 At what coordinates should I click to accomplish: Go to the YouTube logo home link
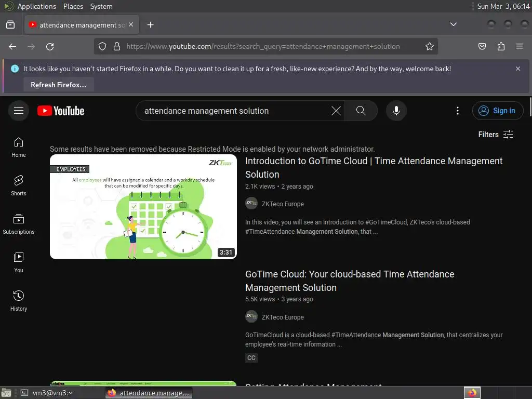tap(61, 111)
